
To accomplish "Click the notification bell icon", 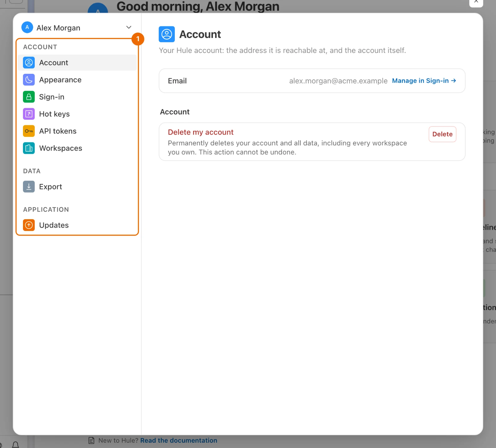I will pyautogui.click(x=15, y=445).
